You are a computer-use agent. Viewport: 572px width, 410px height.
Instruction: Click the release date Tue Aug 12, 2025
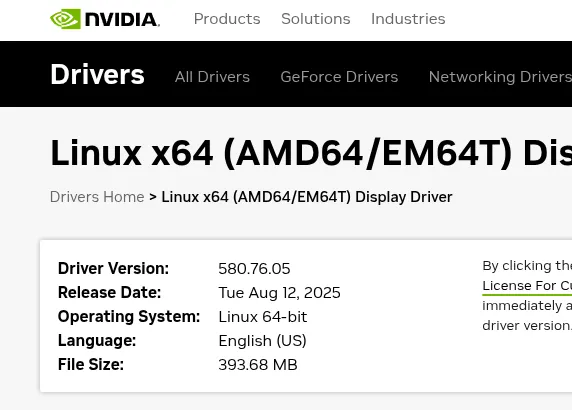(279, 293)
